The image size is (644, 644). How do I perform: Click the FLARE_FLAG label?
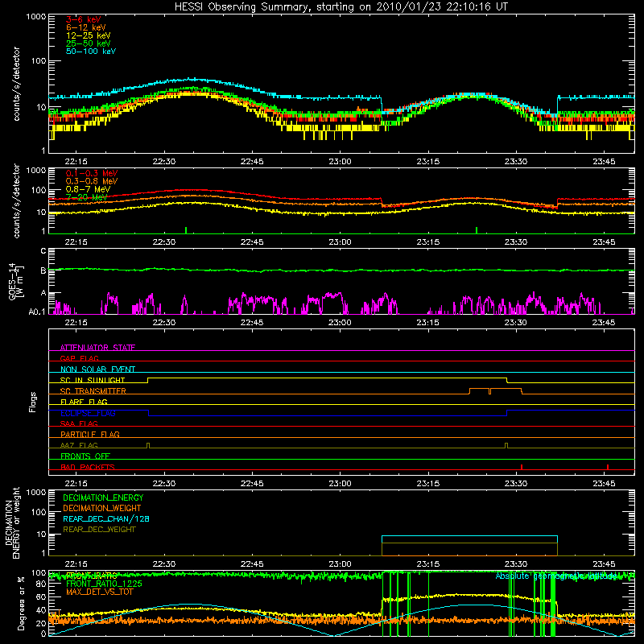[84, 402]
